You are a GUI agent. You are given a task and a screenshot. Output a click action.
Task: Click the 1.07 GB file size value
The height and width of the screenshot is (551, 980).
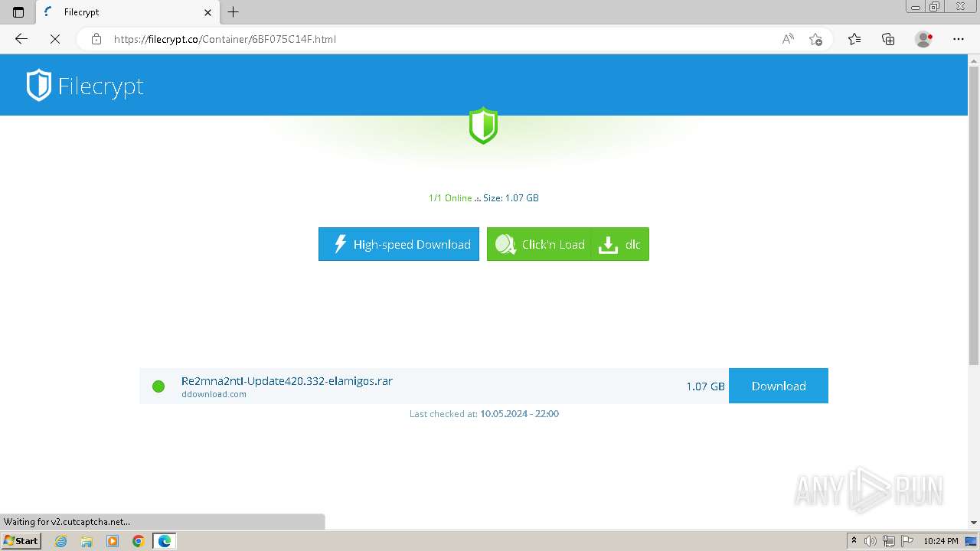point(705,386)
